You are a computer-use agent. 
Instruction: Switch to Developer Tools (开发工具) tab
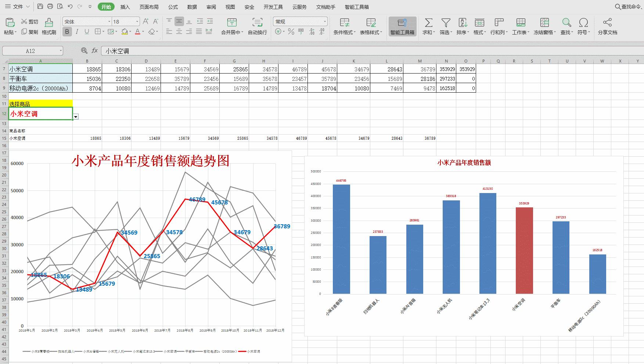click(x=273, y=7)
